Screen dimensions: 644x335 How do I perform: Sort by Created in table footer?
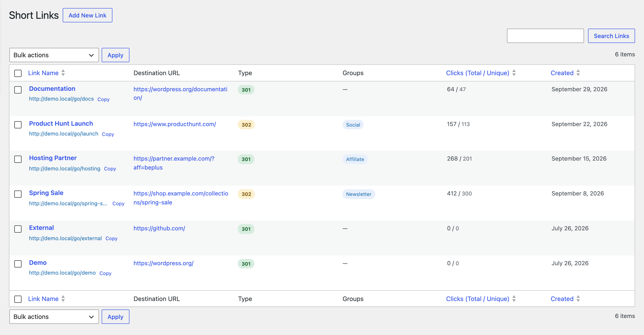(x=562, y=299)
